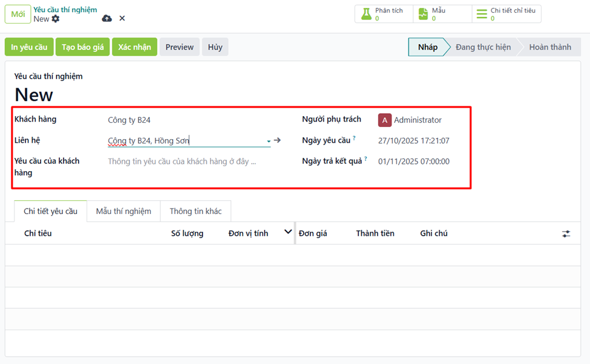This screenshot has width=590, height=364.
Task: Select the Đang thực hiện status stage
Action: (x=483, y=47)
